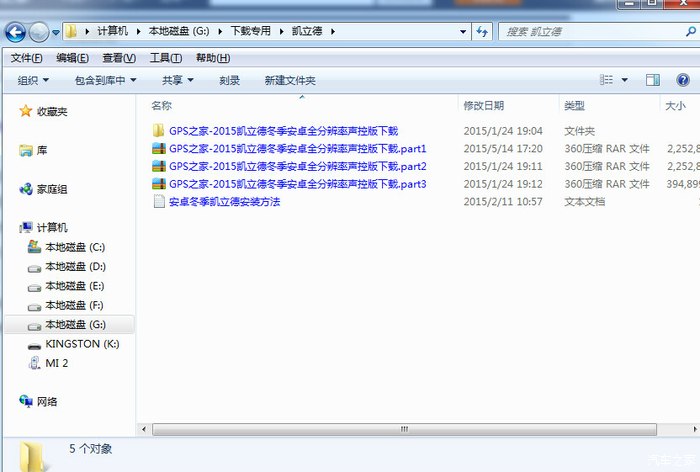This screenshot has height=472, width=700.
Task: Focus the 搜索 凯立德 search box
Action: click(593, 32)
